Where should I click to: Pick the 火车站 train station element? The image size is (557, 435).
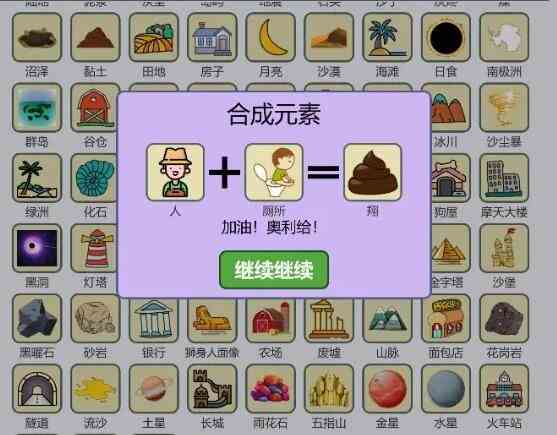pos(504,388)
